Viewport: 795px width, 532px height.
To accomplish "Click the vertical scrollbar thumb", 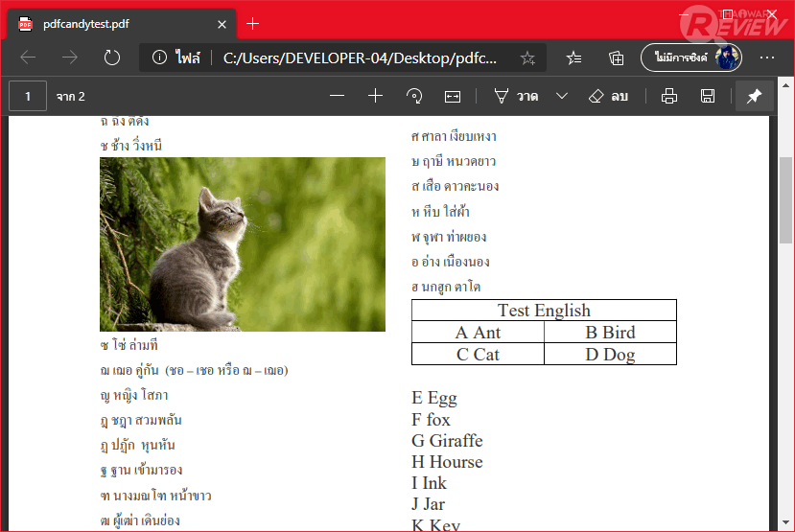I will tap(786, 201).
